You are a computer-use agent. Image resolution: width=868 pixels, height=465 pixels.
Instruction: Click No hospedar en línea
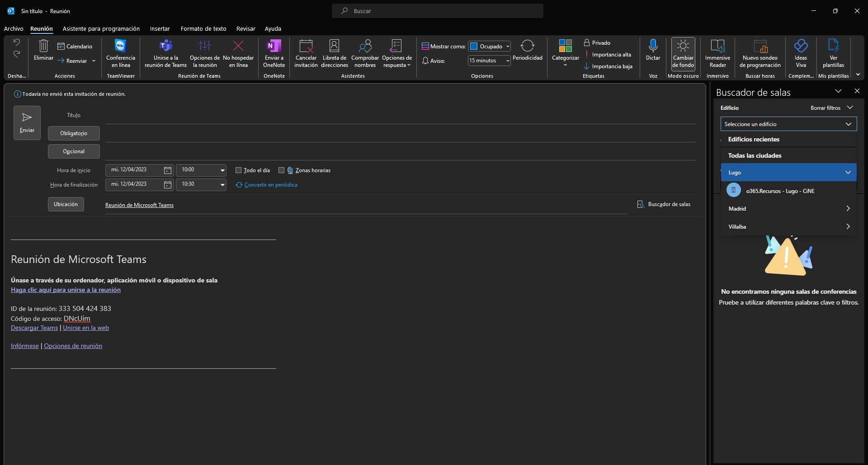click(x=238, y=53)
